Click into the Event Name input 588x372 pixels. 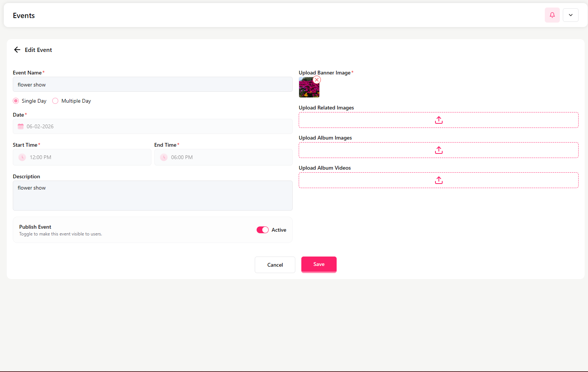coord(153,85)
